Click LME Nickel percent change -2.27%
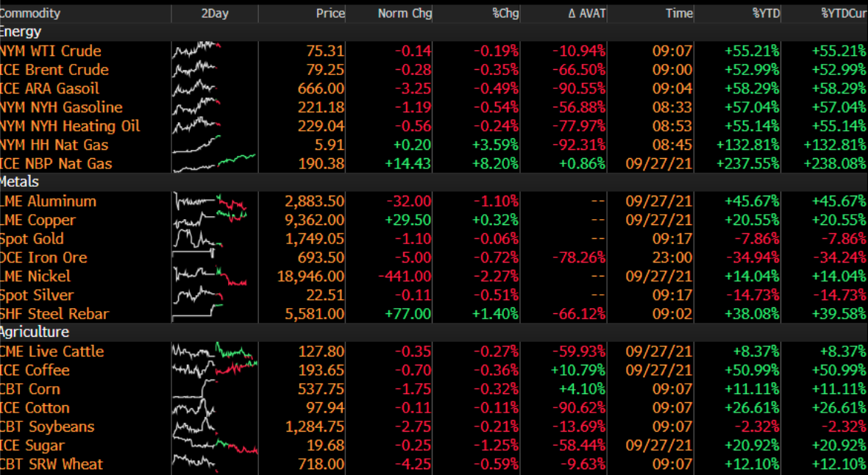 pos(496,276)
